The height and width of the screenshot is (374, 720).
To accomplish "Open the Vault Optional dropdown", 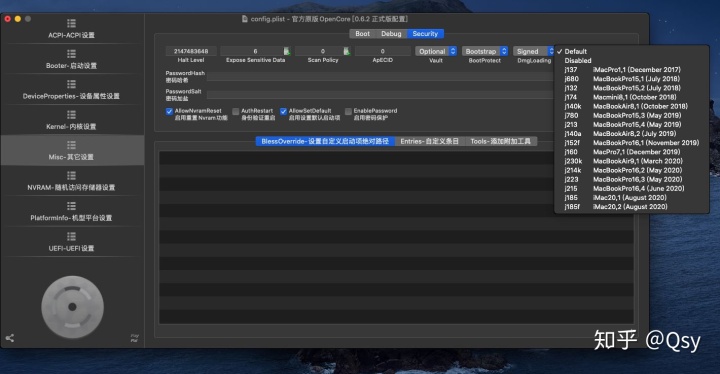I will (x=436, y=51).
